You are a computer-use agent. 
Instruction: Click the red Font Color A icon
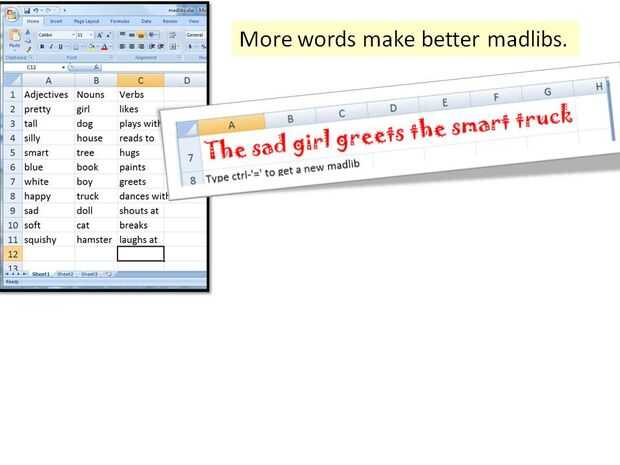tap(104, 47)
